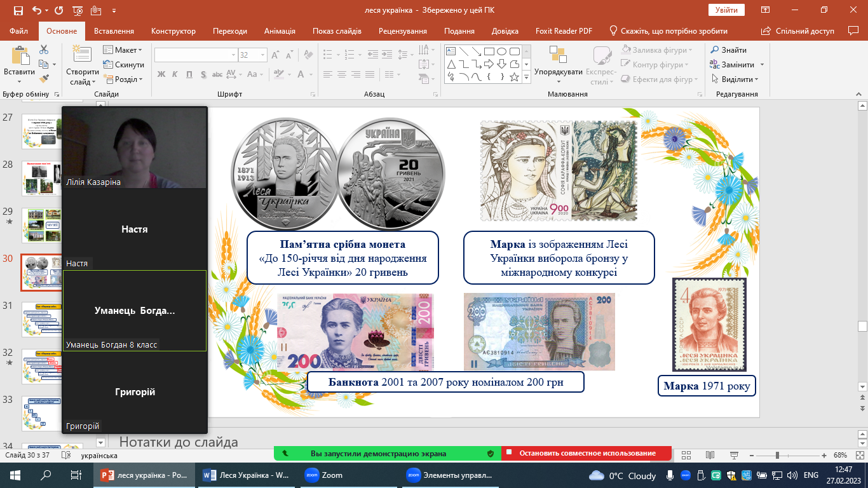The height and width of the screenshot is (488, 868).
Task: Switch to the Переходи tab
Action: tap(230, 31)
